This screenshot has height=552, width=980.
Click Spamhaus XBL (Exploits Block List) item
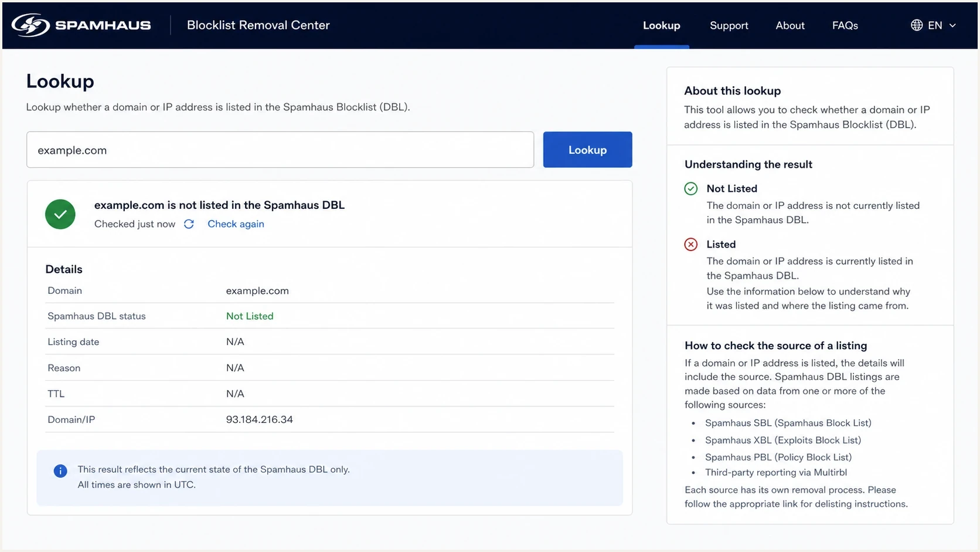783,440
